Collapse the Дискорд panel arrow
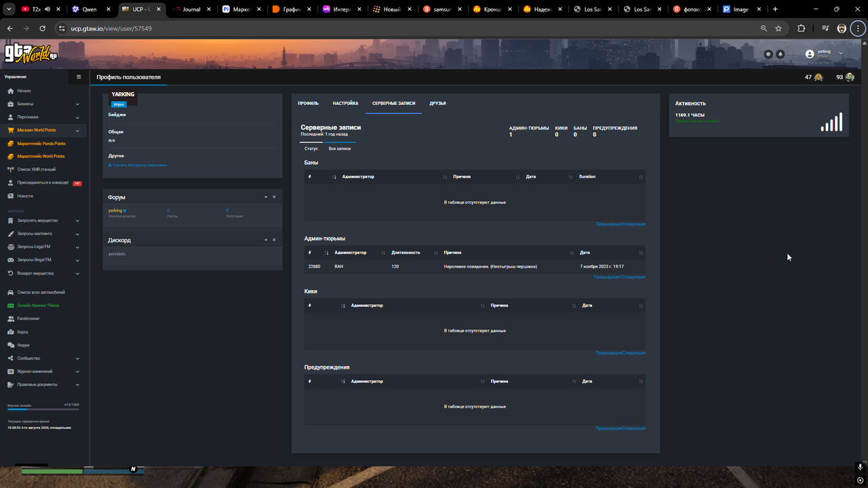The image size is (868, 488). click(x=266, y=240)
